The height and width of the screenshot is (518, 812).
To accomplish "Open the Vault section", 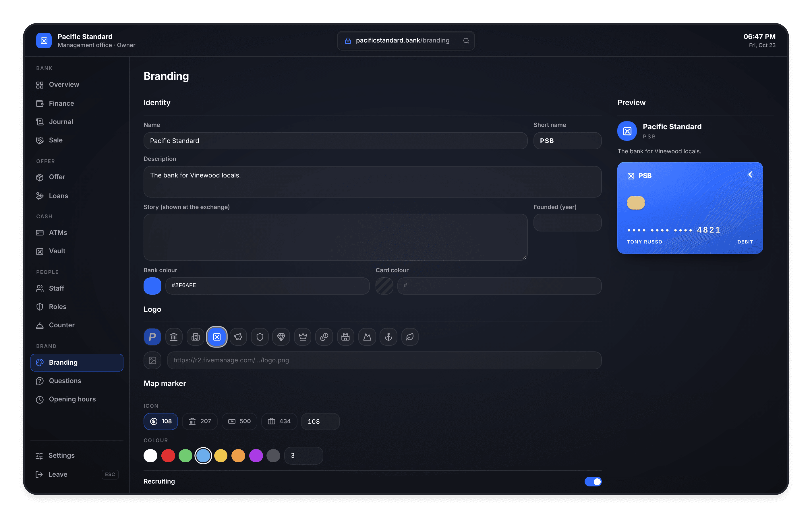I will tap(77, 251).
